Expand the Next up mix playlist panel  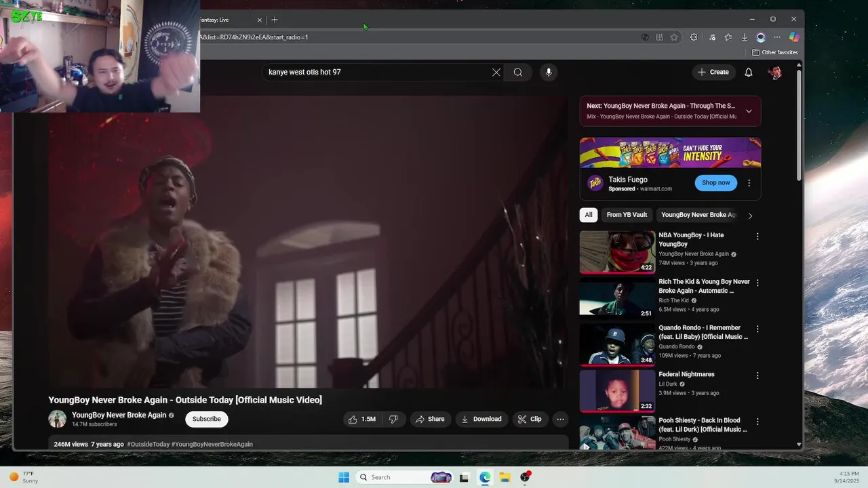coord(749,111)
